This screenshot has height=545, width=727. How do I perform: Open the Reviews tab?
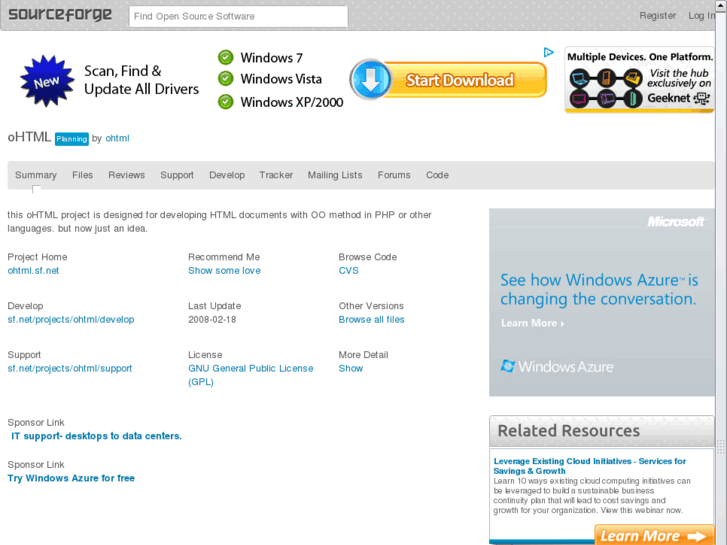click(127, 175)
